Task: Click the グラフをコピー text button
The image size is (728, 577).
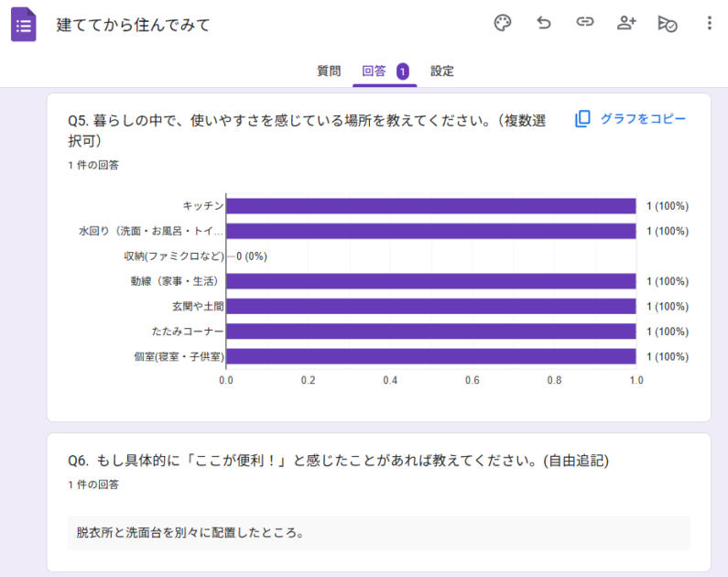Action: [x=643, y=119]
